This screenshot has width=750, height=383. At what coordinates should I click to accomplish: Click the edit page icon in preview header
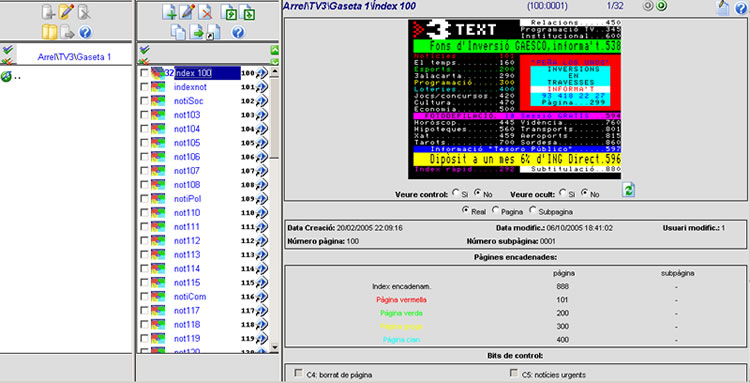(723, 7)
